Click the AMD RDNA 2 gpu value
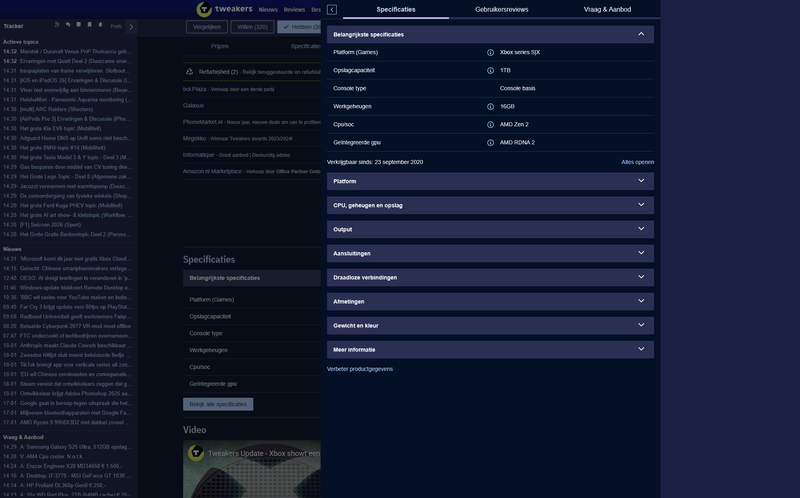The width and height of the screenshot is (800, 498). 517,143
